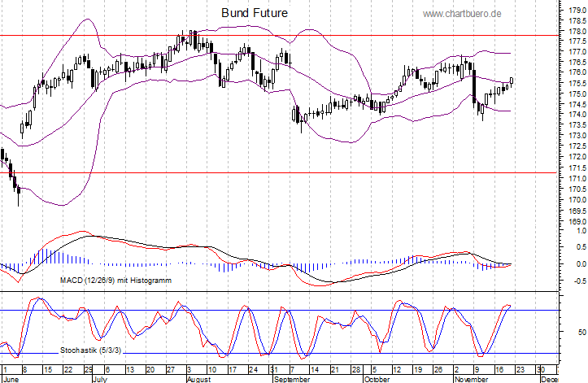This screenshot has width=588, height=383.
Task: Click the date label 14 on the time axis
Action: pos(314,370)
